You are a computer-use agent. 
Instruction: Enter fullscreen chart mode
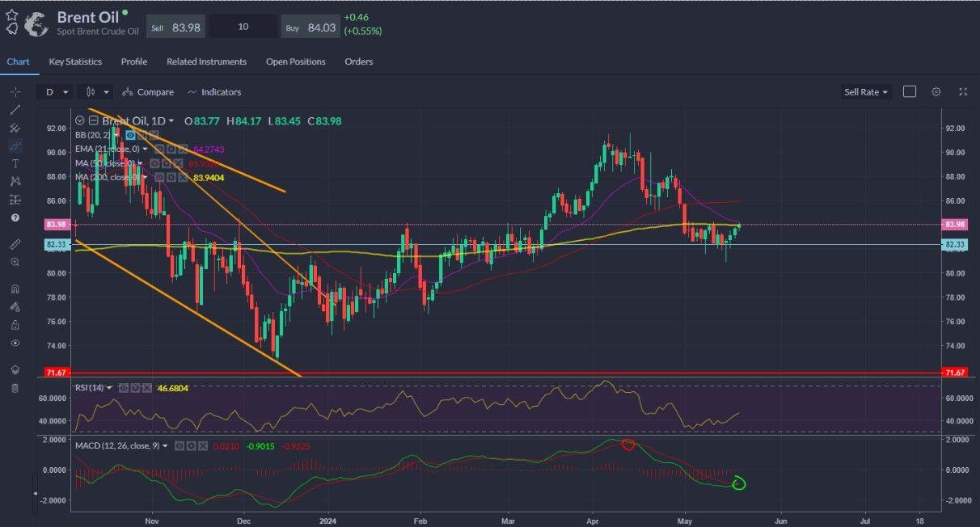[963, 92]
